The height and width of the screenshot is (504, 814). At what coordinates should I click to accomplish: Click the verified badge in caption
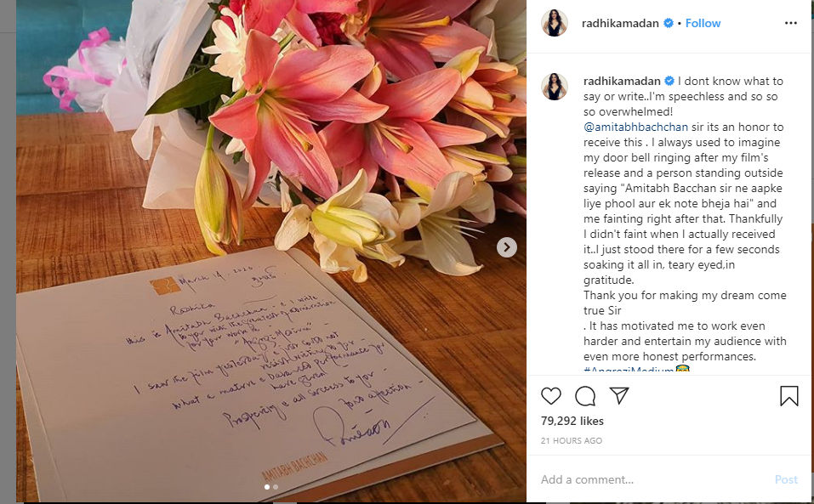pos(669,81)
